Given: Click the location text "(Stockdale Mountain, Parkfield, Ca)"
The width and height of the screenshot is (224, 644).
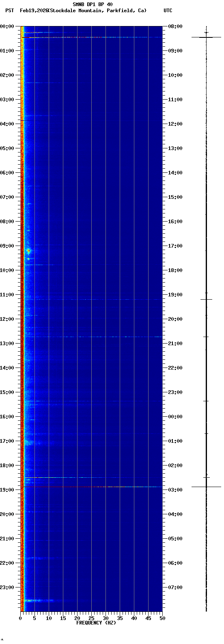Looking at the screenshot, I should (x=97, y=11).
